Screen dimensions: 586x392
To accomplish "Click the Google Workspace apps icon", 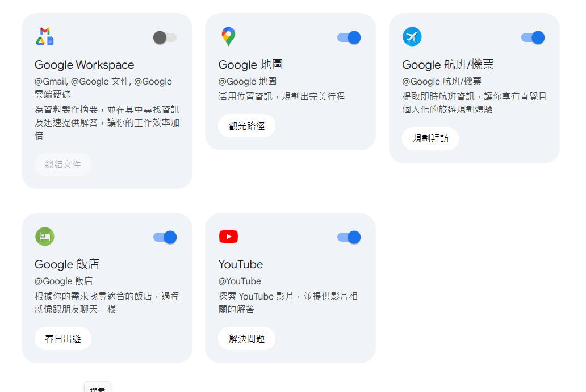I will point(45,36).
